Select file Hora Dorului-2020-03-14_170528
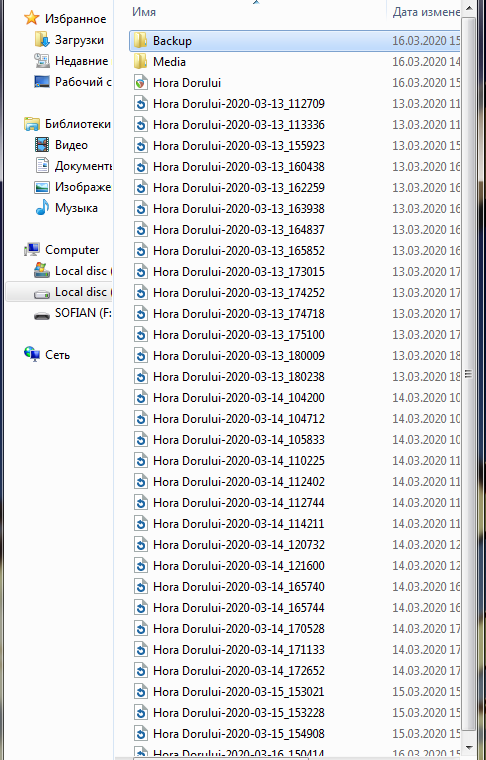Image resolution: width=486 pixels, height=760 pixels. click(239, 629)
